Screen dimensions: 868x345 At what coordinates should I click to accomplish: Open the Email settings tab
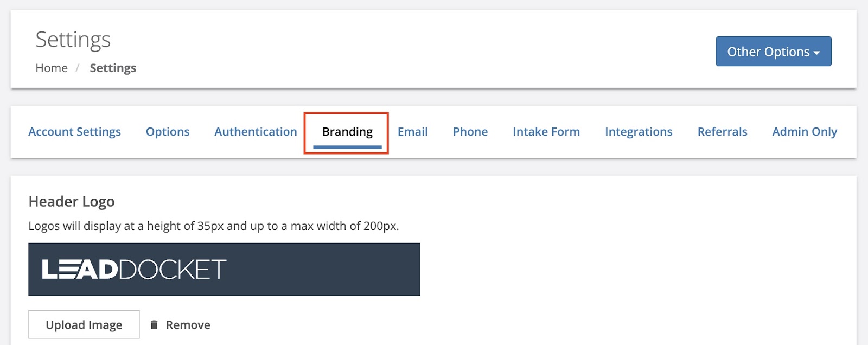(412, 132)
